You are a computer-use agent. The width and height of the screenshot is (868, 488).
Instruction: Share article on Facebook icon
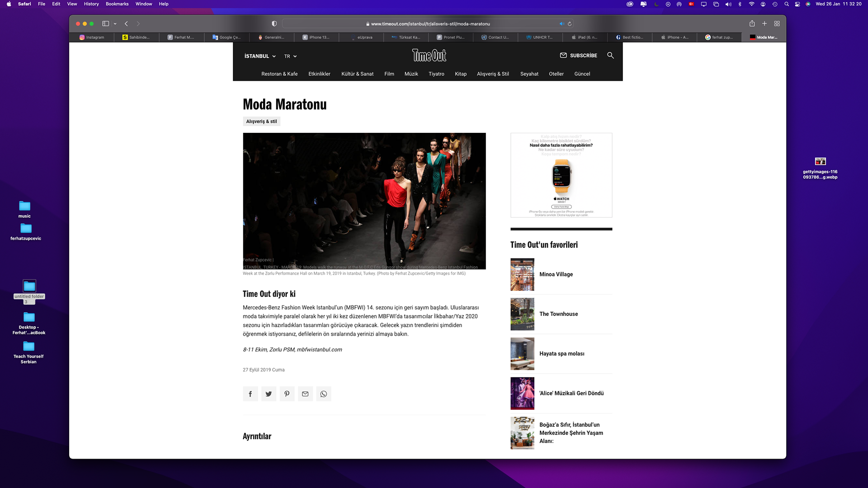tap(250, 394)
